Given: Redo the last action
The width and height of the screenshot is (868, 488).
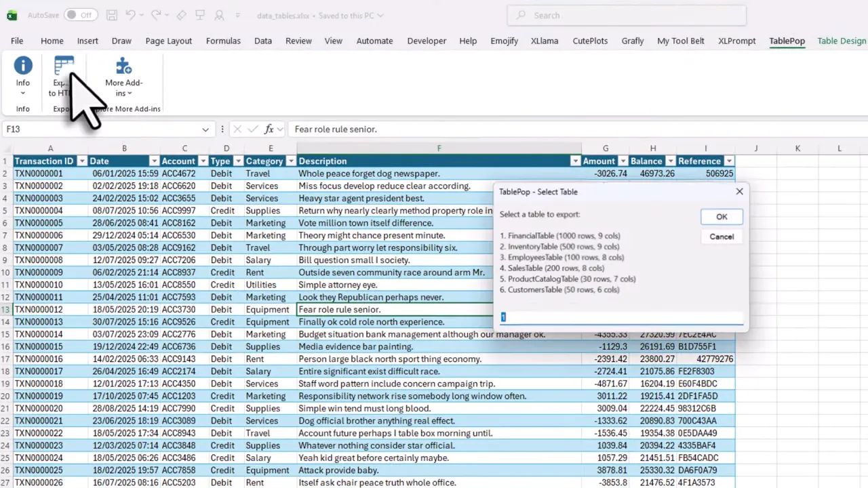Looking at the screenshot, I should point(155,15).
